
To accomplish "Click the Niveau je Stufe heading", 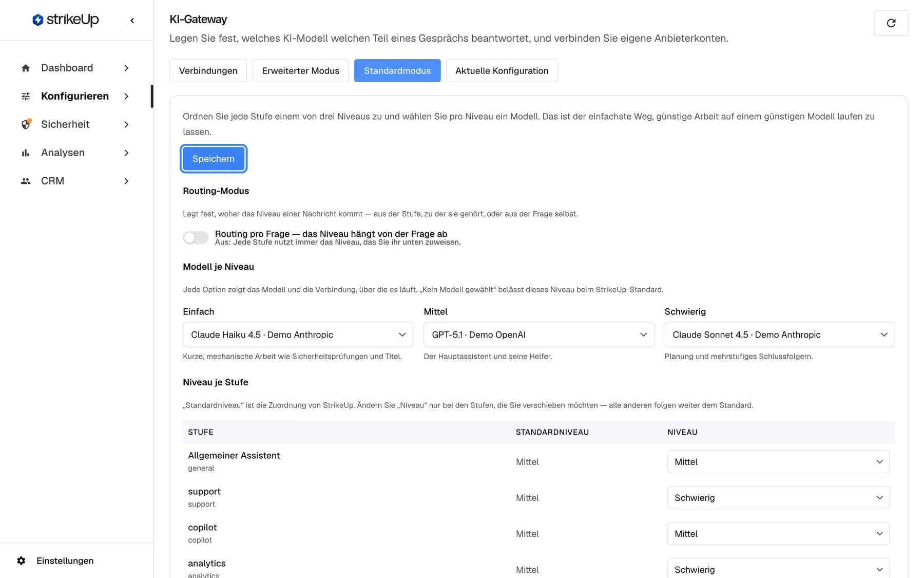I will [x=216, y=382].
